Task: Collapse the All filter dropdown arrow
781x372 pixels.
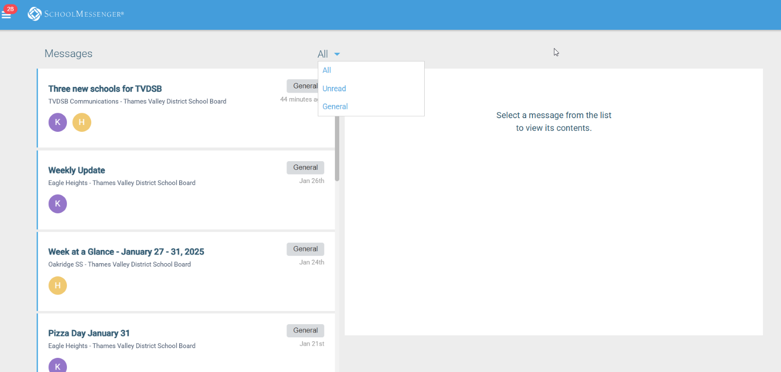Action: pos(337,54)
